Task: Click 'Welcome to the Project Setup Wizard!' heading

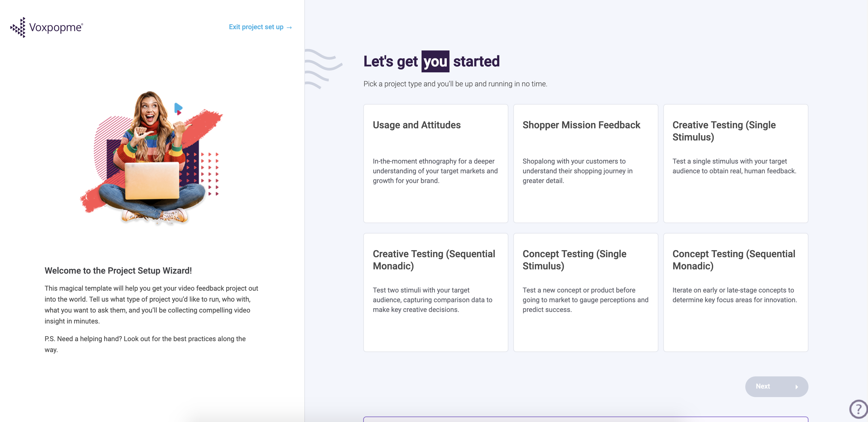Action: coord(118,271)
